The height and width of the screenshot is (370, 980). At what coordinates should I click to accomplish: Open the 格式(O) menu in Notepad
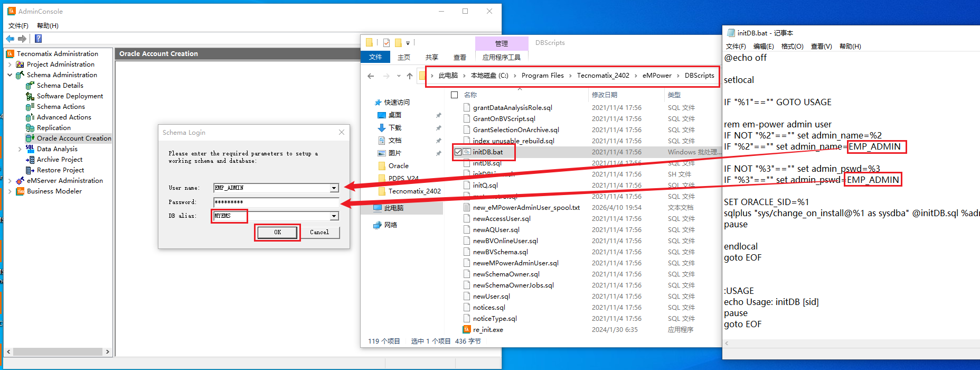coord(792,47)
